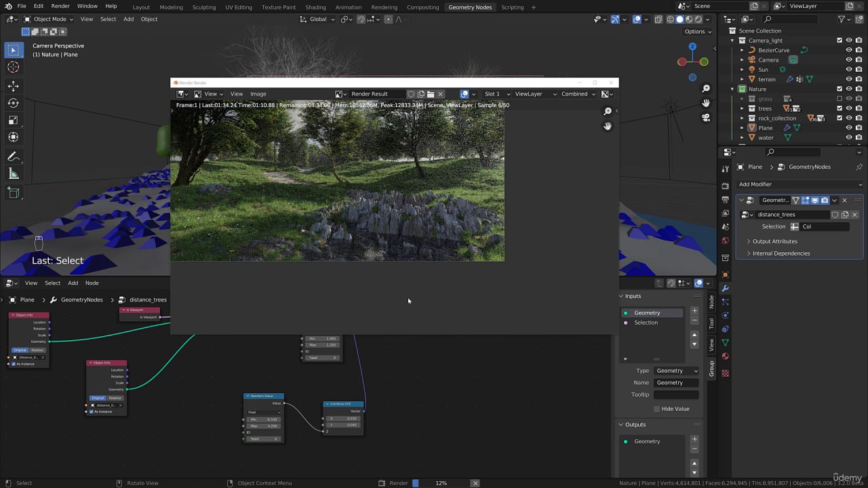Image resolution: width=868 pixels, height=488 pixels.
Task: Click the render progress bar showing 12%
Action: [441, 483]
